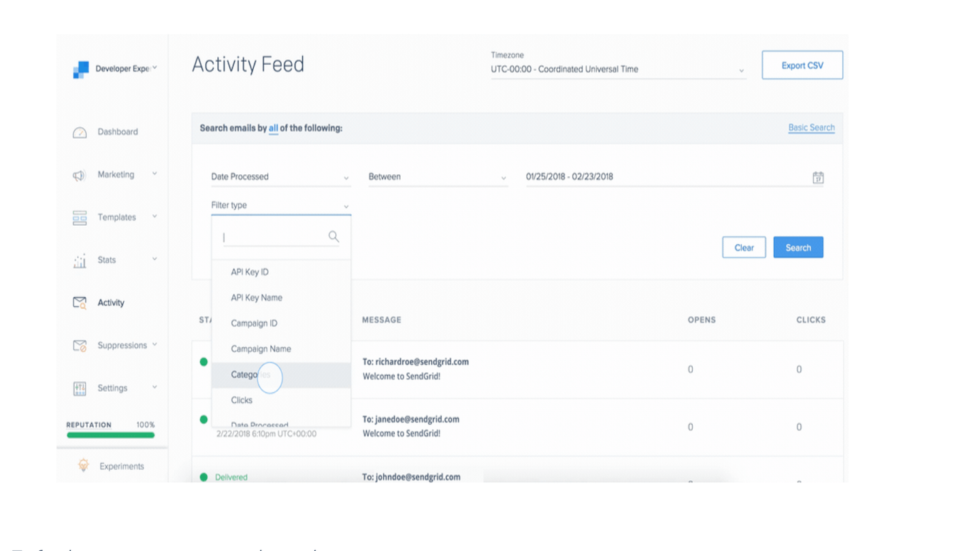The width and height of the screenshot is (980, 551).
Task: Expand the Marketing sidebar submenu chevron
Action: [x=154, y=174]
